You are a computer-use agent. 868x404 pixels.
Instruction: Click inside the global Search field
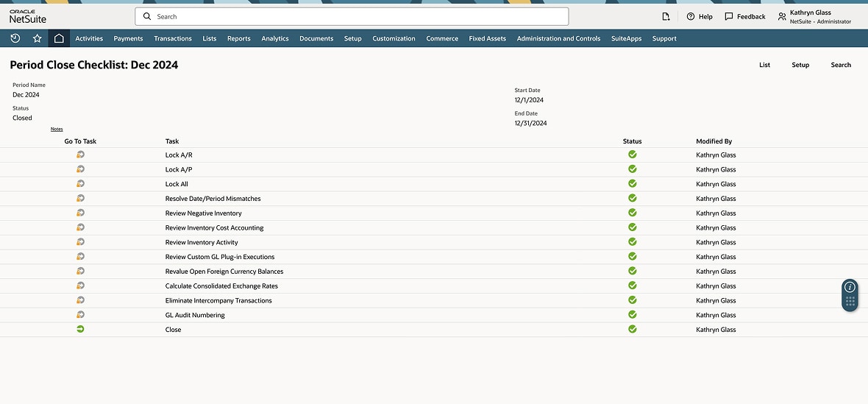click(x=352, y=16)
